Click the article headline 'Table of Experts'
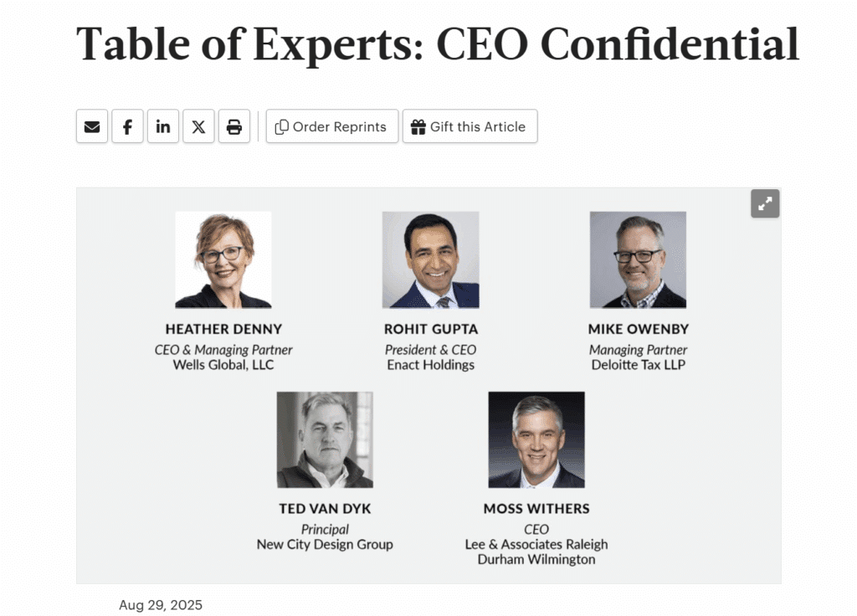857x616 pixels. pyautogui.click(x=437, y=44)
